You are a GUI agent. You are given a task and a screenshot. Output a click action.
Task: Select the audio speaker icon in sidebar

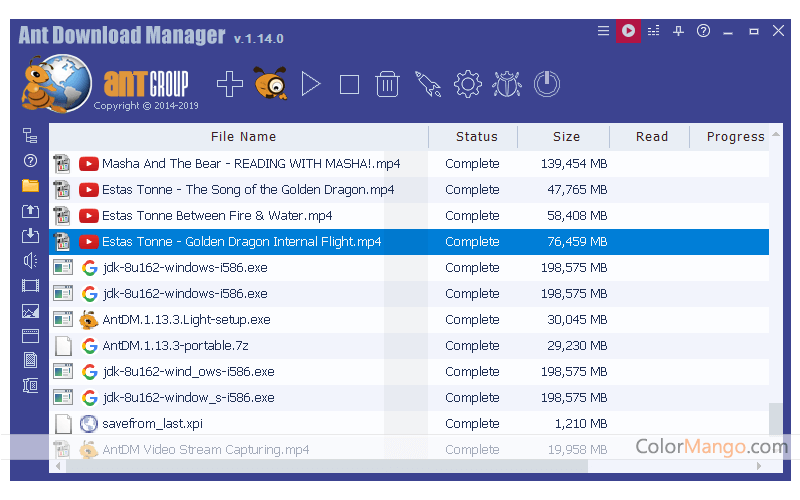click(30, 261)
